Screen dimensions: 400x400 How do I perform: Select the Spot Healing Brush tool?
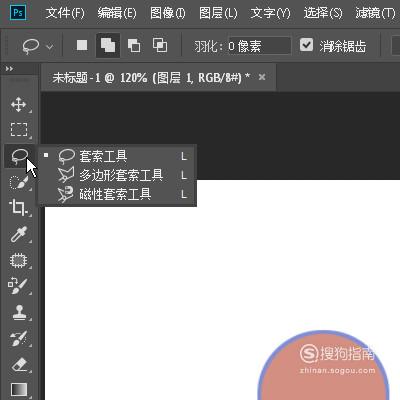tap(18, 260)
